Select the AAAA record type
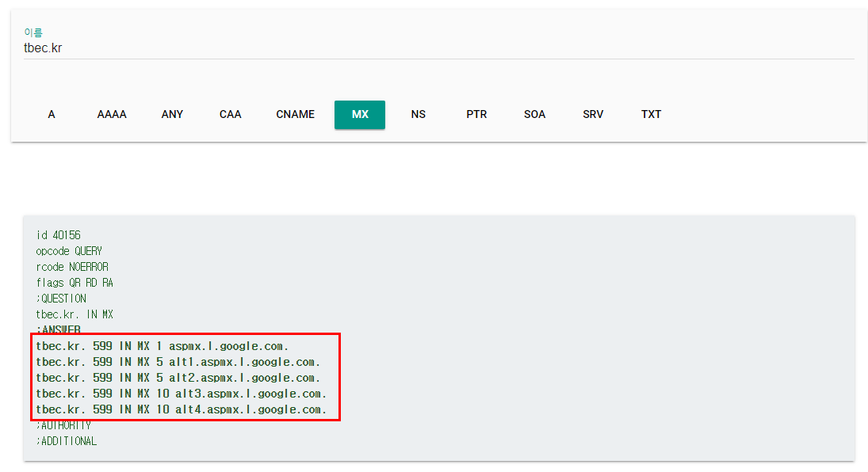Image resolution: width=868 pixels, height=472 pixels. pyautogui.click(x=112, y=115)
